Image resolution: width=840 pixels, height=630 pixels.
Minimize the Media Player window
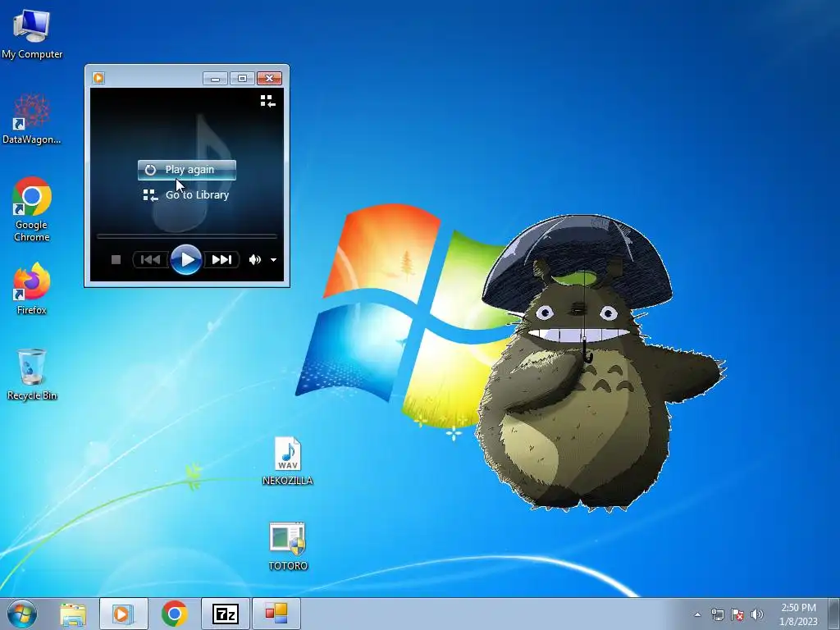[x=216, y=79]
